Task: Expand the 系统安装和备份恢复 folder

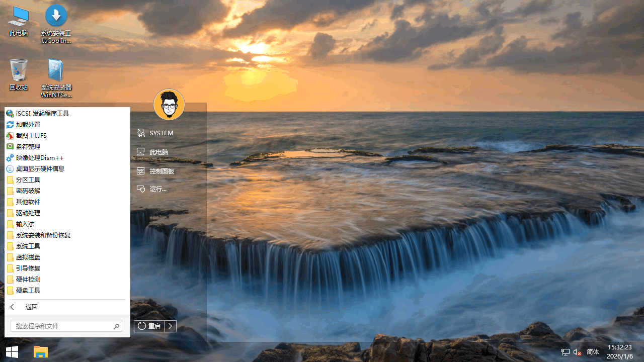Action: coord(43,235)
